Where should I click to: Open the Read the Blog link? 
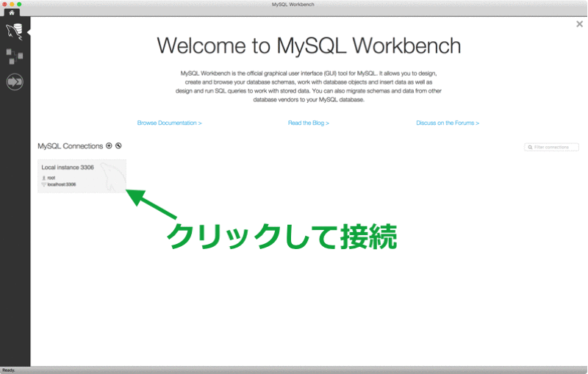coord(308,123)
